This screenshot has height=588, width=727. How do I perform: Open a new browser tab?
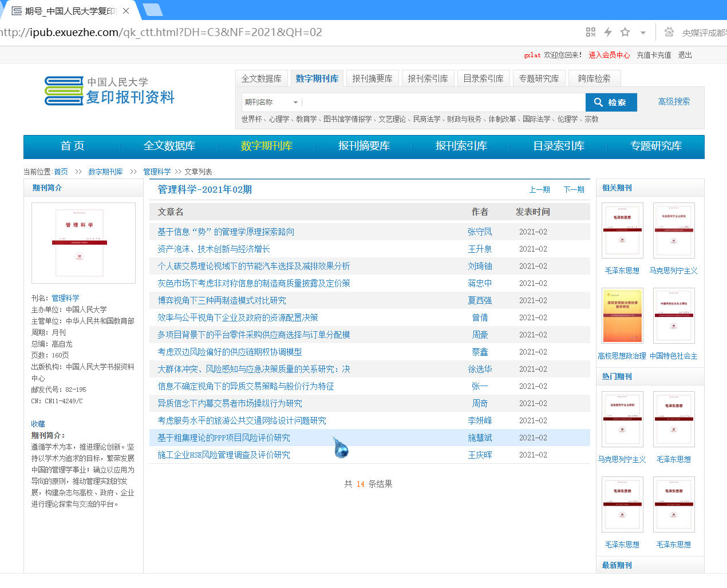(x=152, y=10)
